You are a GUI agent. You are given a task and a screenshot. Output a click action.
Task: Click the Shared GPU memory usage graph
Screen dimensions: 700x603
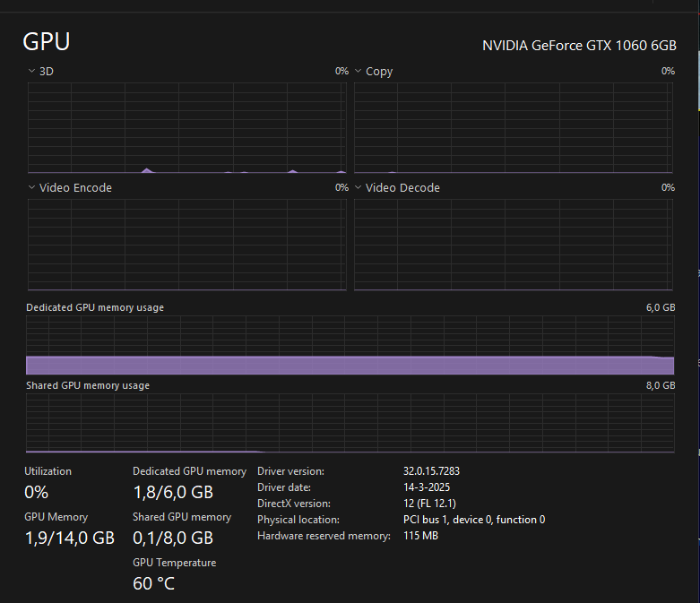tap(350, 423)
